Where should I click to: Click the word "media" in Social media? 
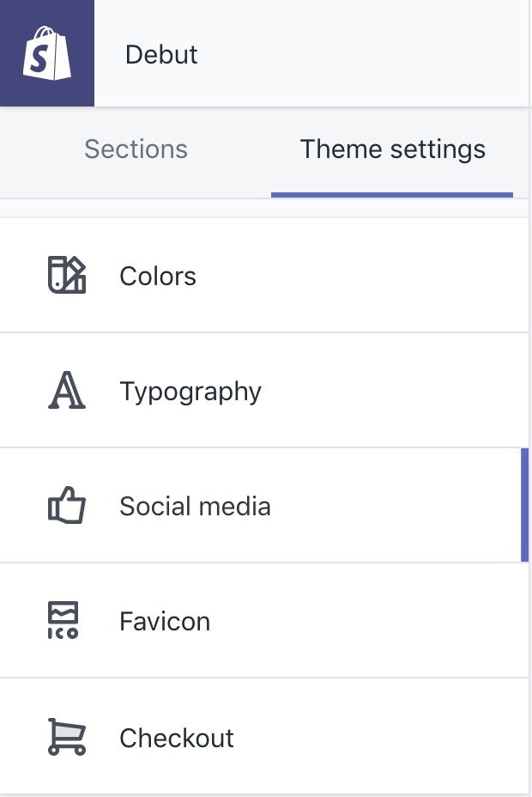[235, 507]
